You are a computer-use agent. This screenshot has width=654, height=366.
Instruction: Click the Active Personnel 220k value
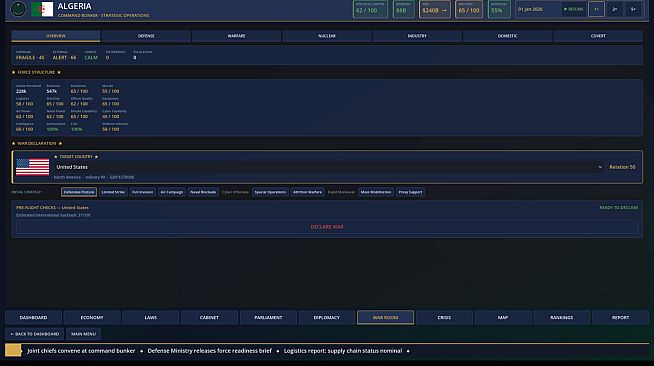(x=21, y=91)
